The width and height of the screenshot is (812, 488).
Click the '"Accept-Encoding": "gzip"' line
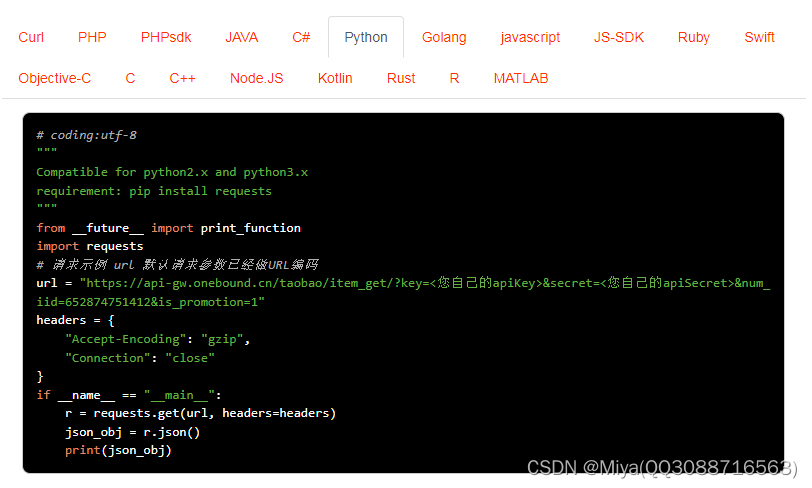157,339
